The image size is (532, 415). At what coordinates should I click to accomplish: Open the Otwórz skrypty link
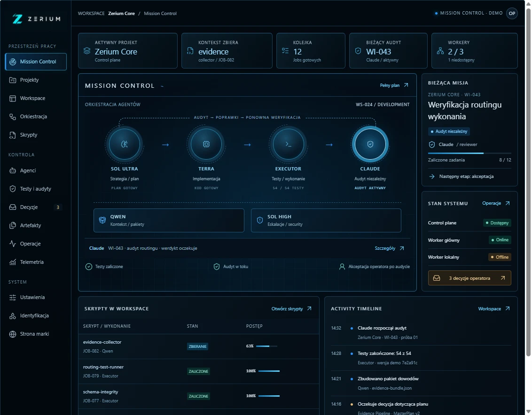[291, 309]
